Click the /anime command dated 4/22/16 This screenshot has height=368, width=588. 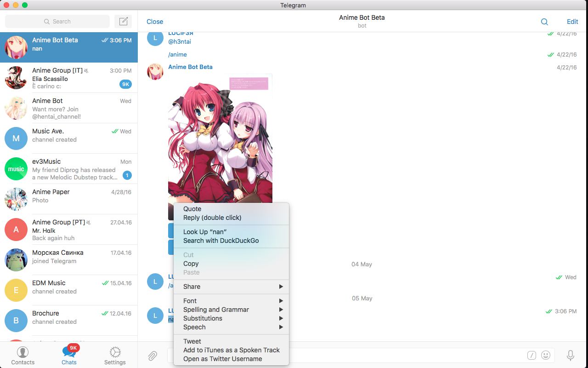[177, 55]
